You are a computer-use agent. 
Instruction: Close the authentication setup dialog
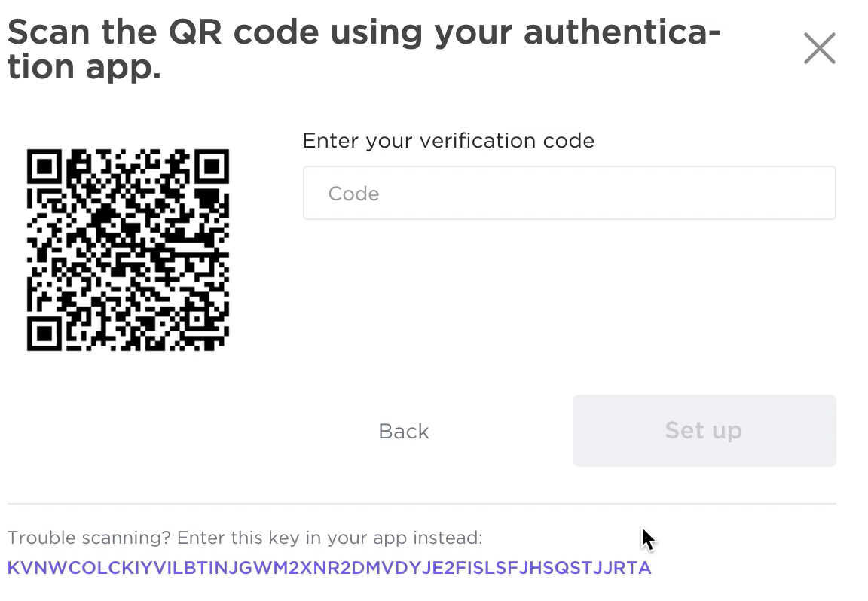pyautogui.click(x=819, y=49)
